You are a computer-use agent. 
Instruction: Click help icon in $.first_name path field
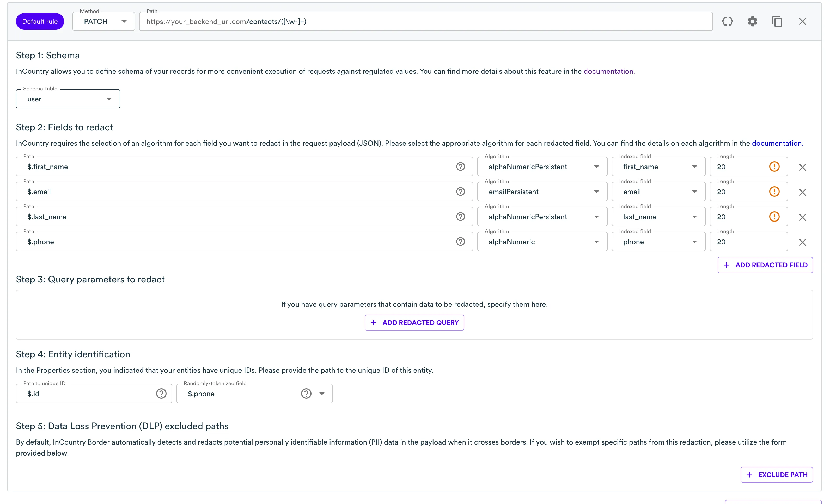(x=460, y=167)
